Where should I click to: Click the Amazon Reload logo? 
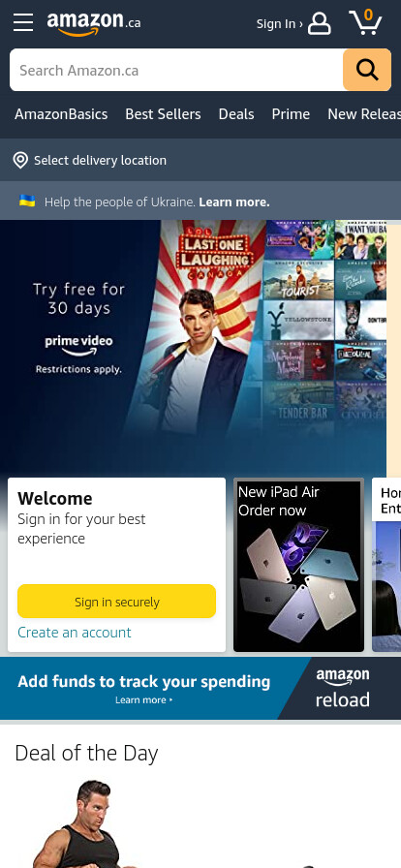click(x=342, y=689)
